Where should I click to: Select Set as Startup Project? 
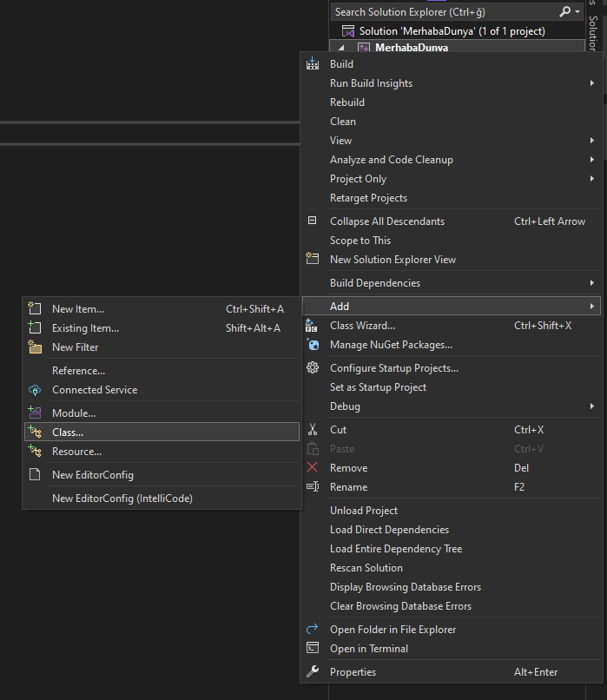click(x=378, y=387)
